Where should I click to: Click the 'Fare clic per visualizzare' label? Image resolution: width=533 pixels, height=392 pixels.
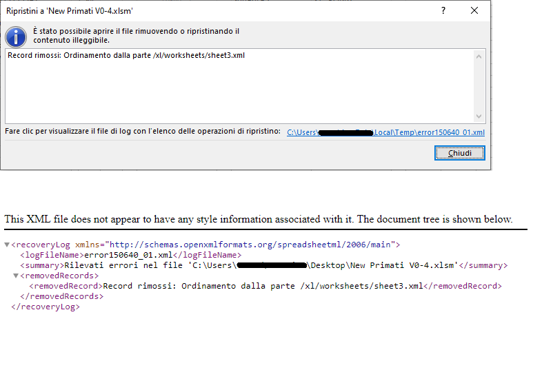point(143,131)
